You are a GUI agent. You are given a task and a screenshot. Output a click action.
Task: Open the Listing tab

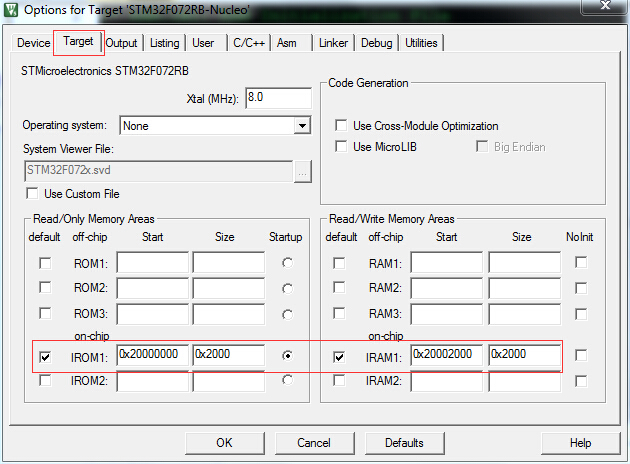[164, 43]
